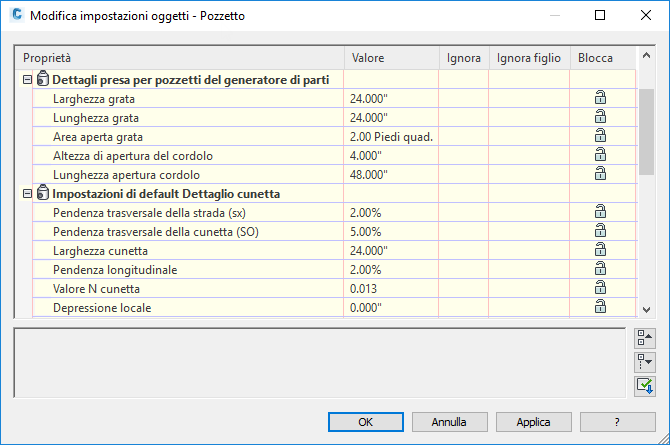Screen dimensions: 670x445
Task: Click lock icon in Pendenza longitudinale row
Action: click(600, 269)
